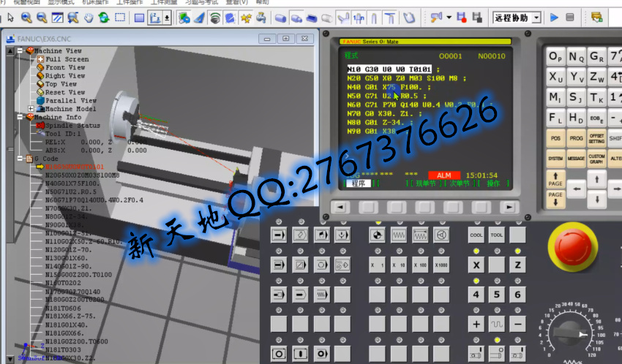Click the red-dot record icon in toolbar
Image resolution: width=622 pixels, height=364 pixels.
coord(461,18)
